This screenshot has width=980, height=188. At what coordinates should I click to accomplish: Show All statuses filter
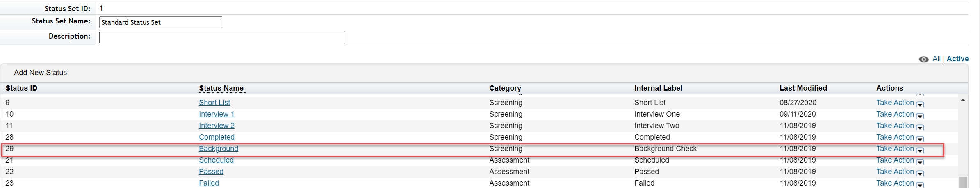[937, 59]
